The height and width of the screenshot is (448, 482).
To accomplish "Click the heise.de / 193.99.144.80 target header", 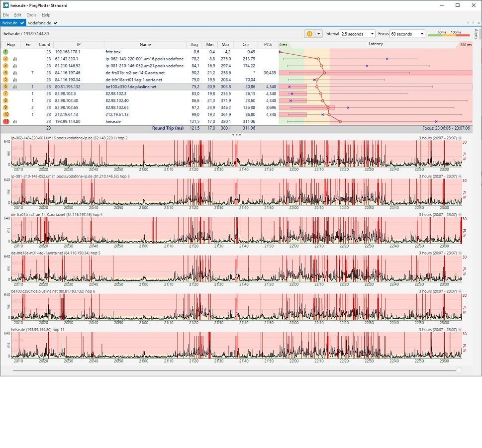I will pyautogui.click(x=26, y=34).
